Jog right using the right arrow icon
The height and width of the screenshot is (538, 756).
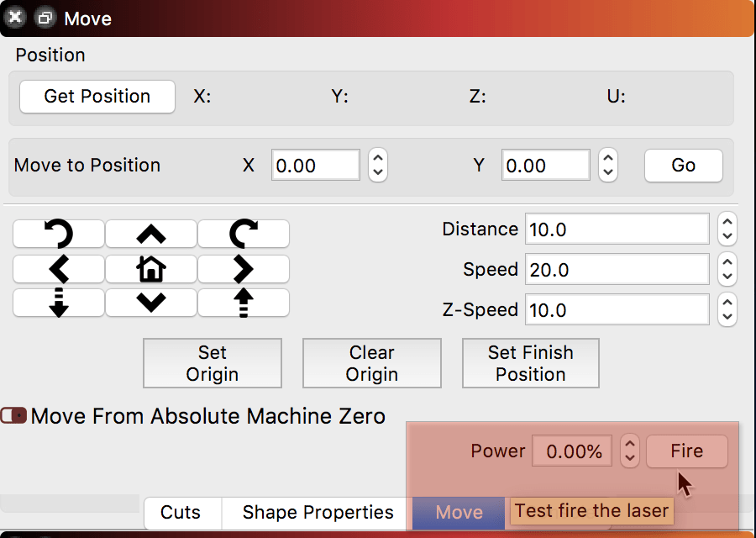(244, 269)
